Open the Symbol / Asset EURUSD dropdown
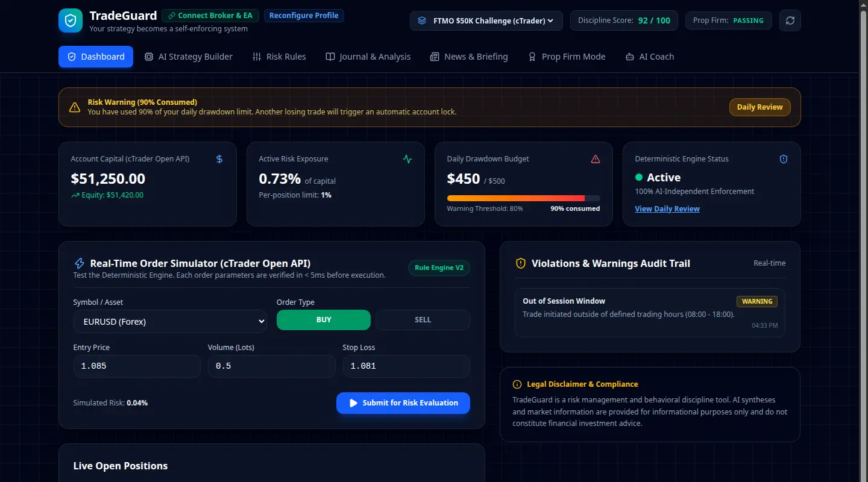868x482 pixels. 170,322
